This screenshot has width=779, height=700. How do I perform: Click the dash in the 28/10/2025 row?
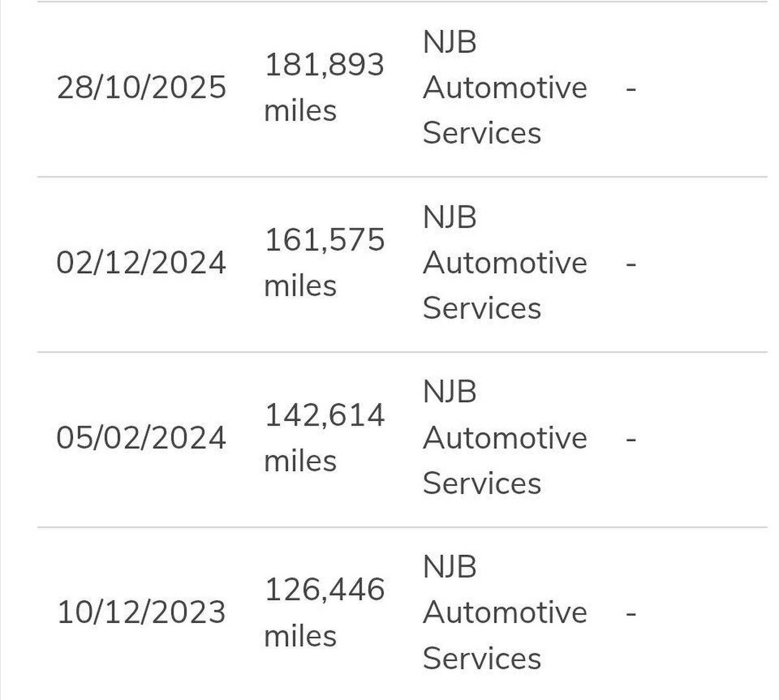point(631,89)
